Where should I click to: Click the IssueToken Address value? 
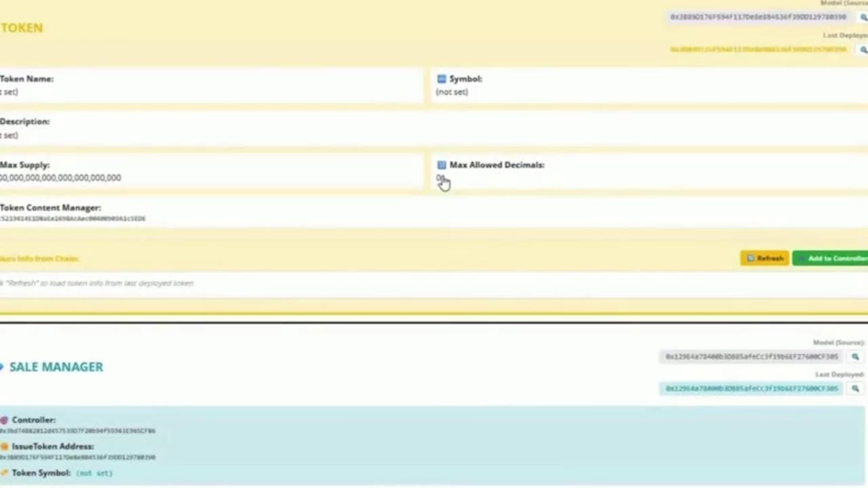pos(77,457)
